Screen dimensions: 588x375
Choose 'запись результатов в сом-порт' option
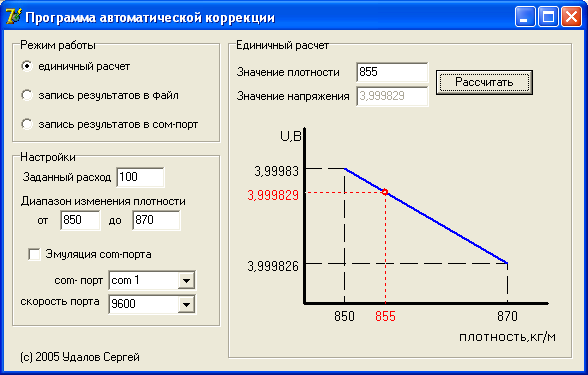click(27, 124)
